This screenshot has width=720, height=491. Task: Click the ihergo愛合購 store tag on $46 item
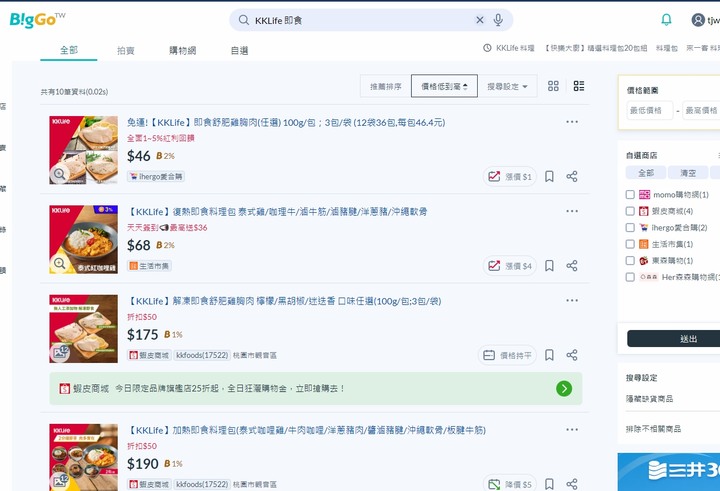(x=156, y=176)
